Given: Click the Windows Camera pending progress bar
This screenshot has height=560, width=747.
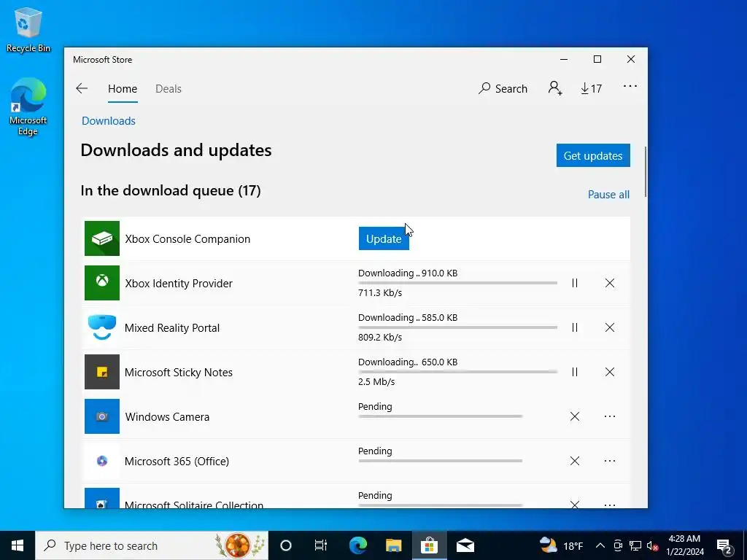Looking at the screenshot, I should pyautogui.click(x=440, y=416).
